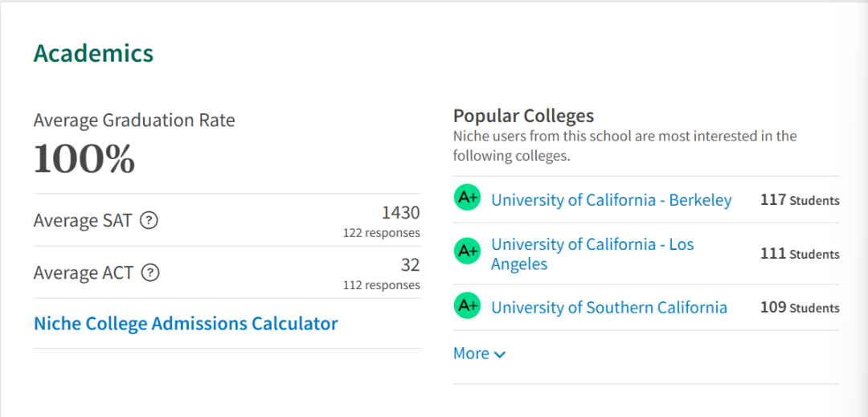Click the 111 Students count
This screenshot has width=868, height=417.
click(x=800, y=253)
